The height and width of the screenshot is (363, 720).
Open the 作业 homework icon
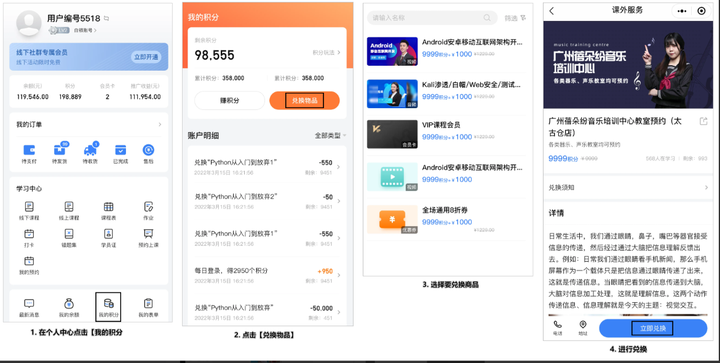[148, 207]
